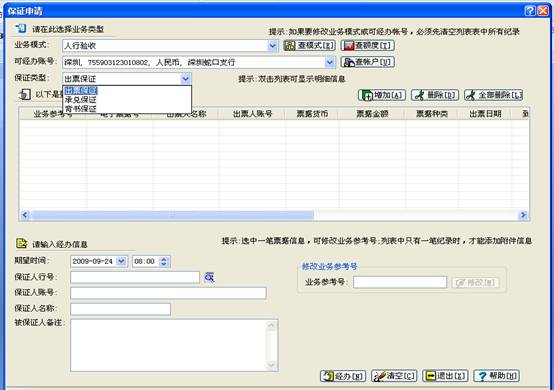Click the time spinner next to 08:00
Viewport: 554px width, 390px height.
tap(164, 261)
